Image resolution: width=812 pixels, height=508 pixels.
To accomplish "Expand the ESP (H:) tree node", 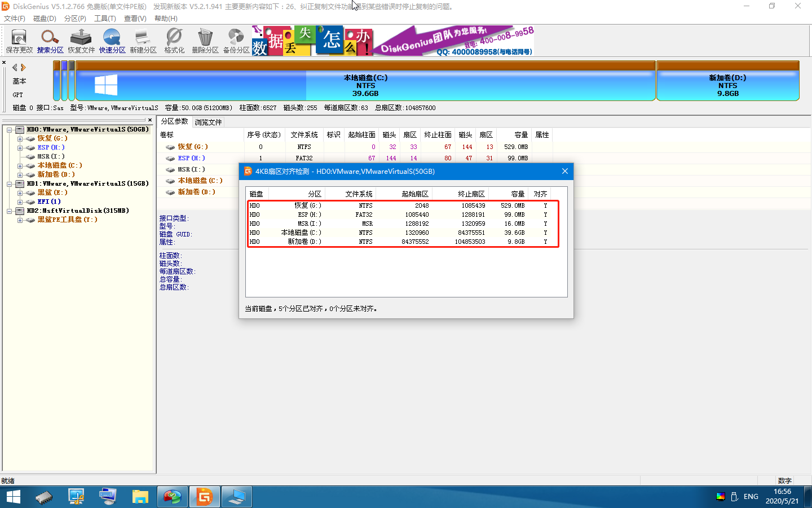I will (x=20, y=148).
